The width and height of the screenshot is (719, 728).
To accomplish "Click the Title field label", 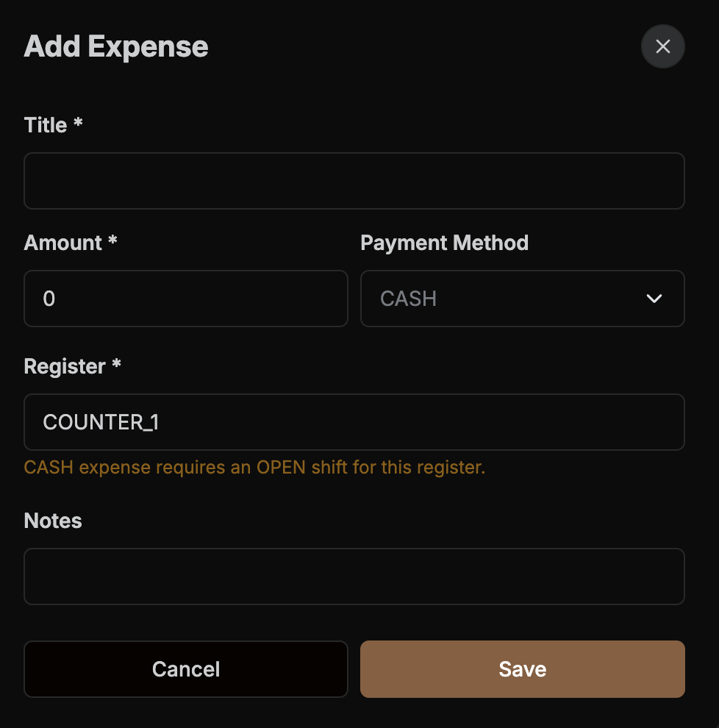I will pyautogui.click(x=46, y=125).
